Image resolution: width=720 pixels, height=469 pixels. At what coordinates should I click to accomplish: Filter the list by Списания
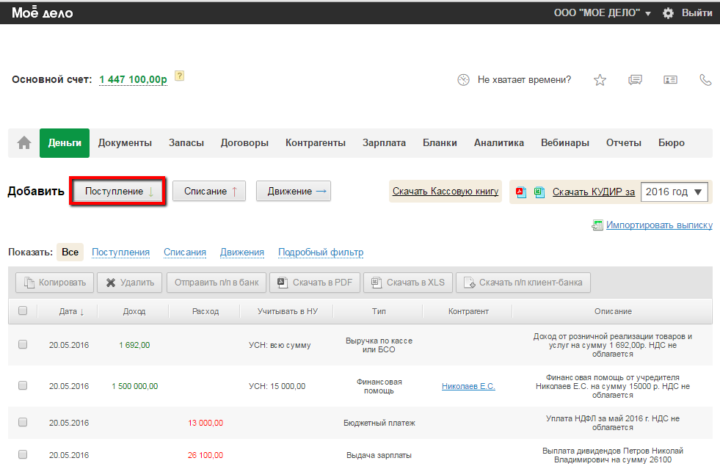(184, 252)
